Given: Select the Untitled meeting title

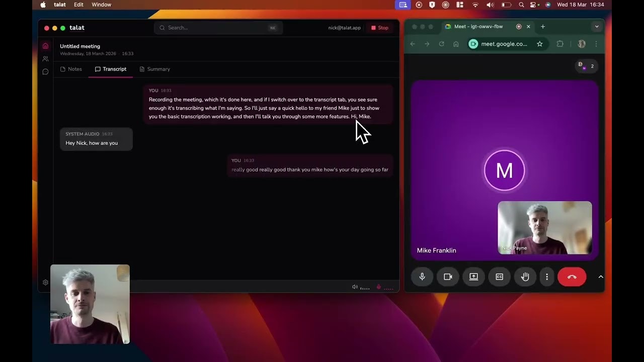Looking at the screenshot, I should pos(80,46).
